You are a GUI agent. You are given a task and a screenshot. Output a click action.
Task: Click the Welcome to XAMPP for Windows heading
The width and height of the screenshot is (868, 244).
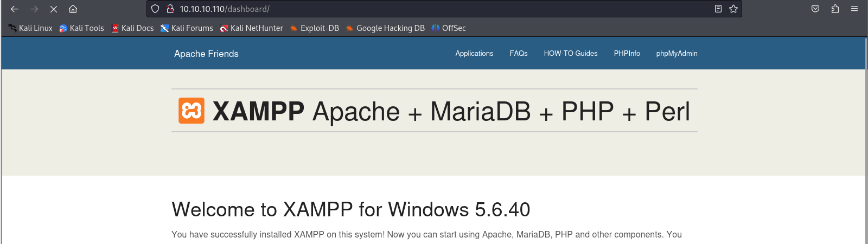[350, 210]
